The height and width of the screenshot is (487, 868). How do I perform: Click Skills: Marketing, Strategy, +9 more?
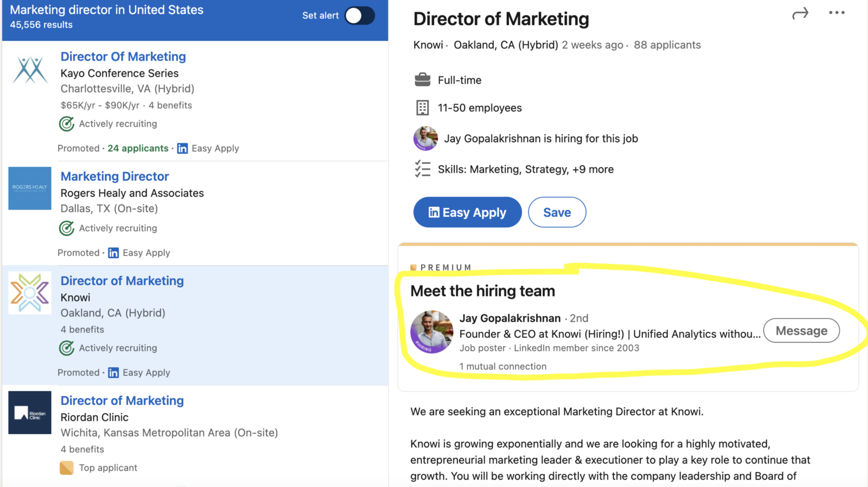[526, 169]
